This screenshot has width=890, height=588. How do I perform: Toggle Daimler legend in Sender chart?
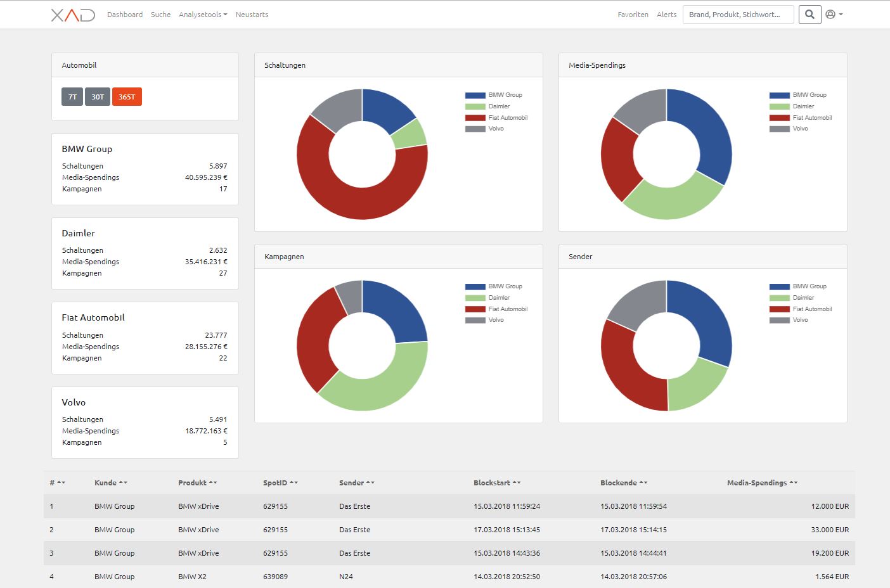click(792, 298)
